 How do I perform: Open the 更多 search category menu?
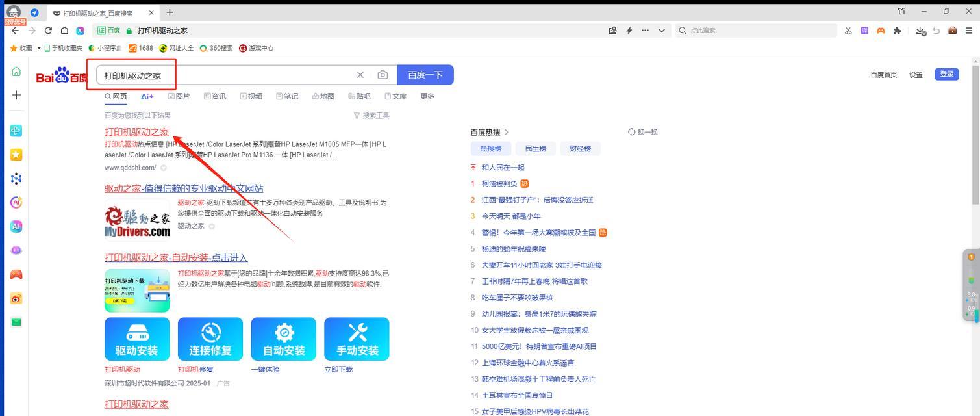point(427,96)
